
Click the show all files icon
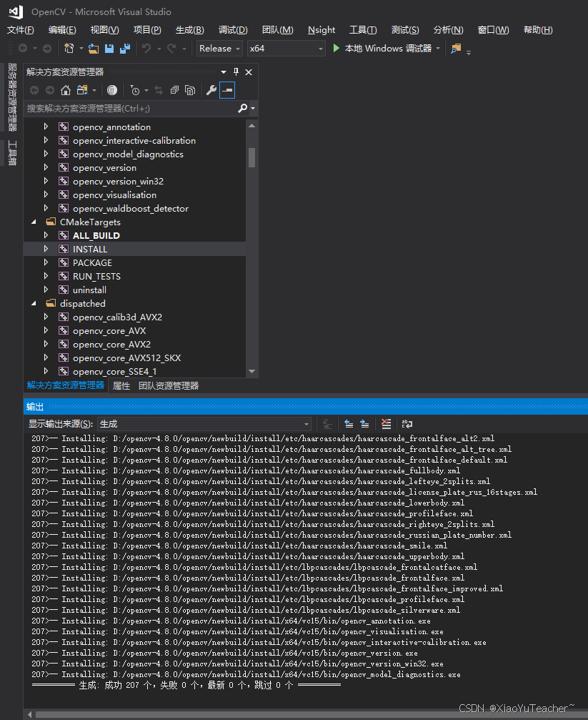pyautogui.click(x=190, y=90)
